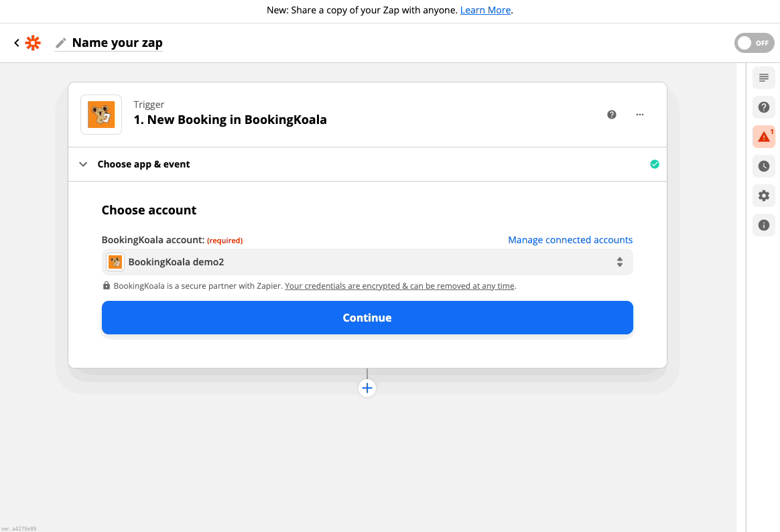Open the history clock icon in sidebar

(x=763, y=166)
